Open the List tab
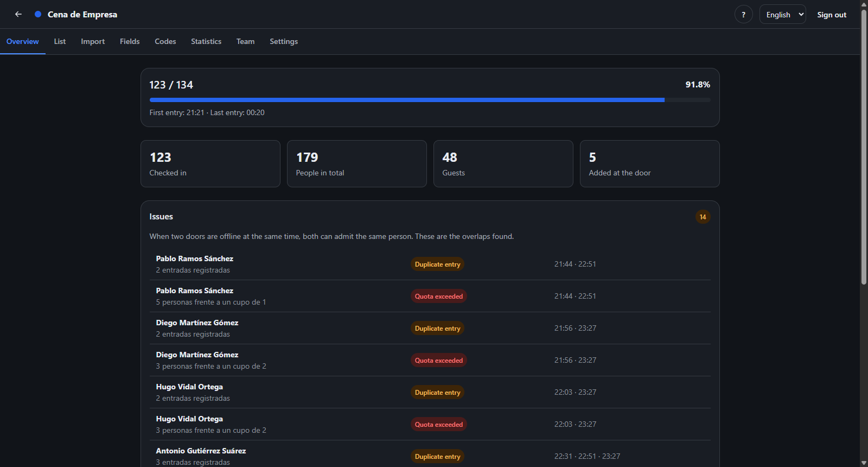The width and height of the screenshot is (868, 467). coord(60,41)
